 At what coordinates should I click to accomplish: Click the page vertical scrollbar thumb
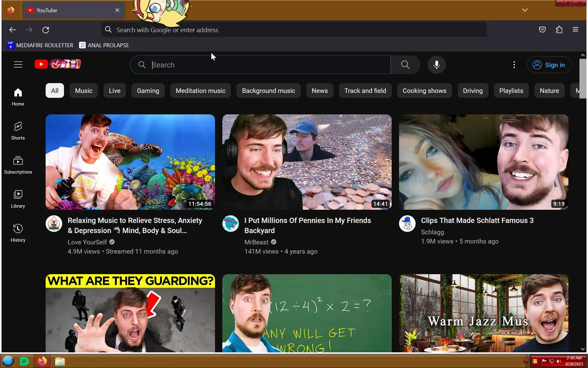[x=582, y=79]
